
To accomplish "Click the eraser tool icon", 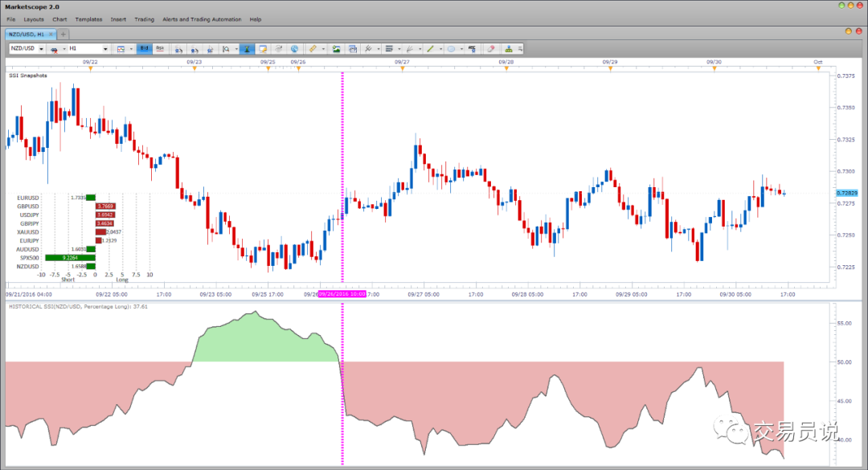I will click(490, 49).
